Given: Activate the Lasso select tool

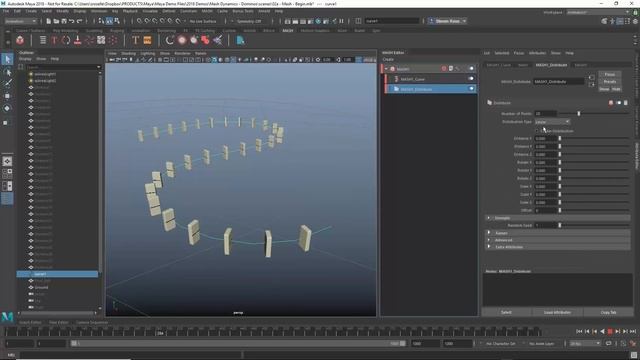Looking at the screenshot, I should (7, 72).
